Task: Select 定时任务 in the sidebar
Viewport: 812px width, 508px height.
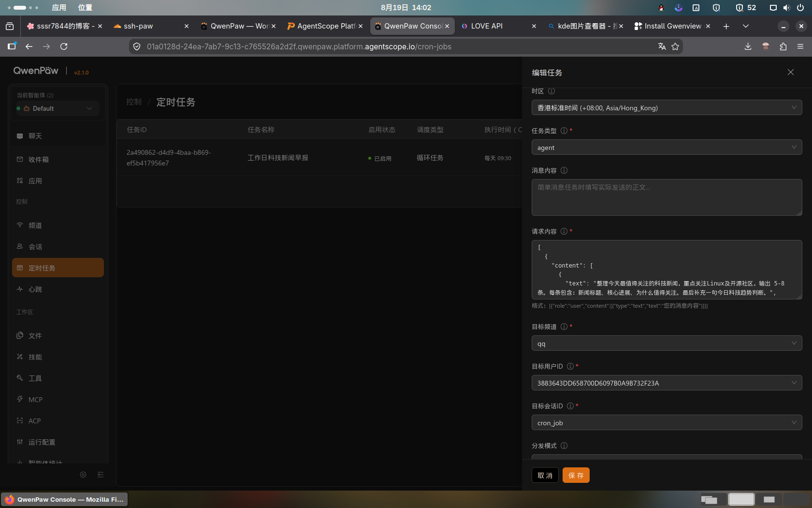Action: (x=58, y=268)
